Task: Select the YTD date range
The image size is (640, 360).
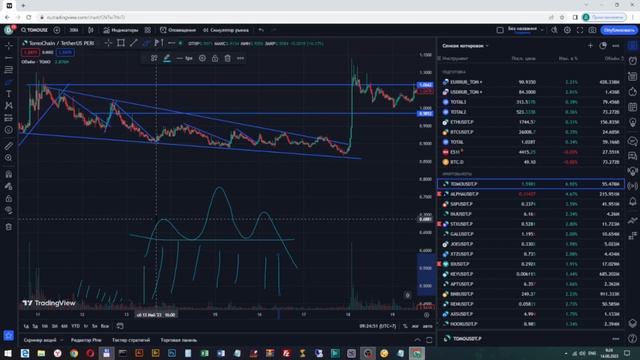Action: 76,326
